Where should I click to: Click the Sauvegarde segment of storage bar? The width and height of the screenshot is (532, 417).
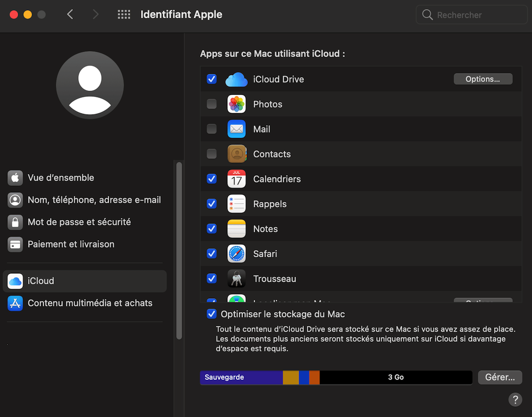pyautogui.click(x=241, y=377)
